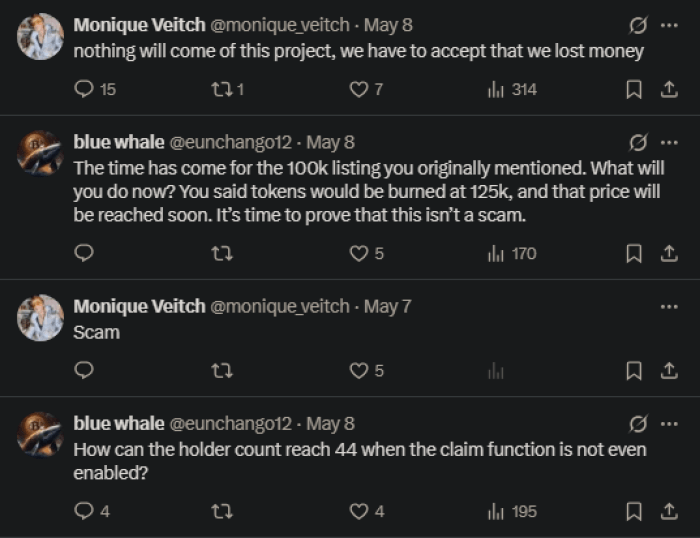Reply to blue whale's 100k listing tweet
This screenshot has width=700, height=538.
point(85,254)
